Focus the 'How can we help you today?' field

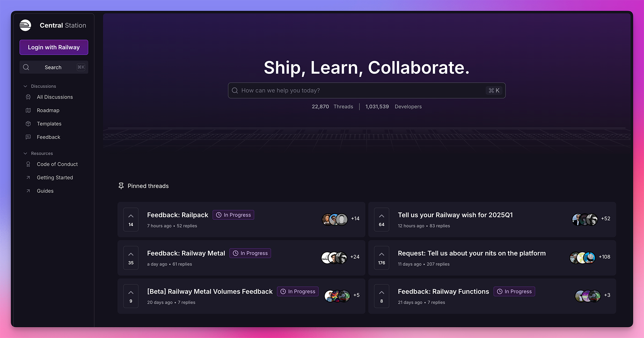367,90
